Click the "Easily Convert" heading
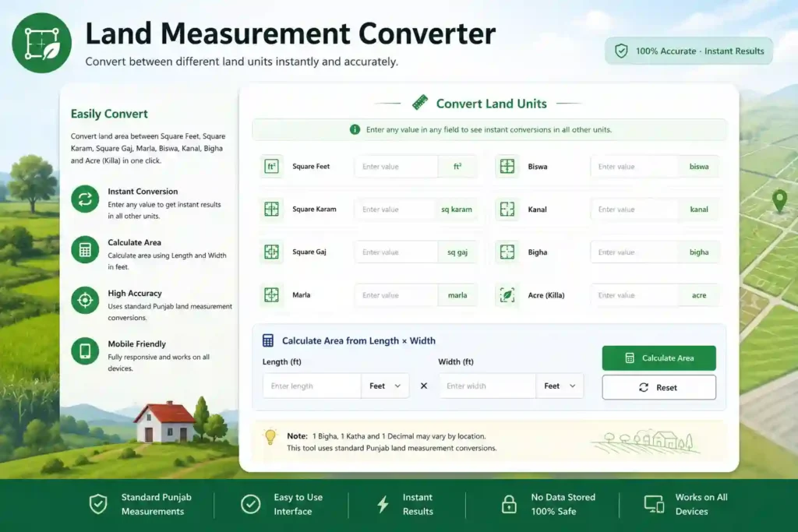The height and width of the screenshot is (532, 798). (x=109, y=114)
